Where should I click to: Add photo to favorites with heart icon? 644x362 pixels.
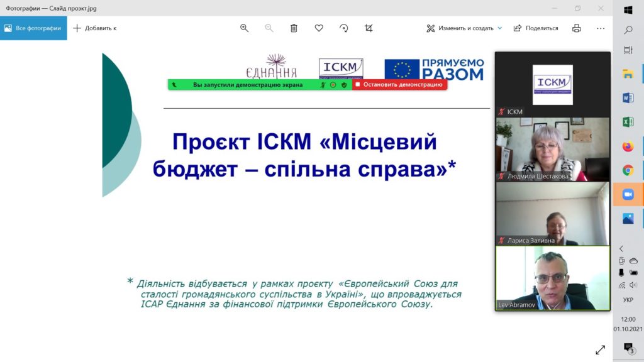pyautogui.click(x=319, y=28)
